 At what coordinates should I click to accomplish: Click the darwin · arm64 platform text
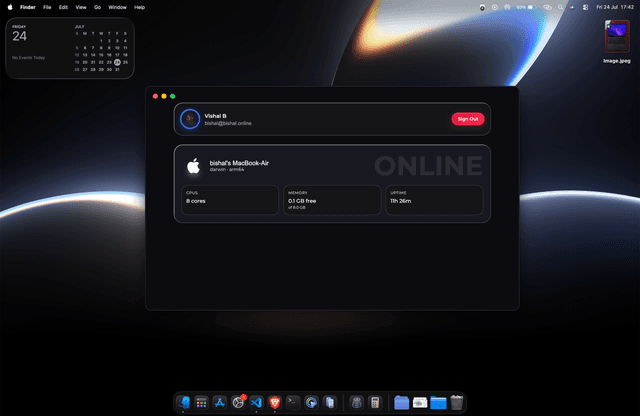pyautogui.click(x=227, y=169)
